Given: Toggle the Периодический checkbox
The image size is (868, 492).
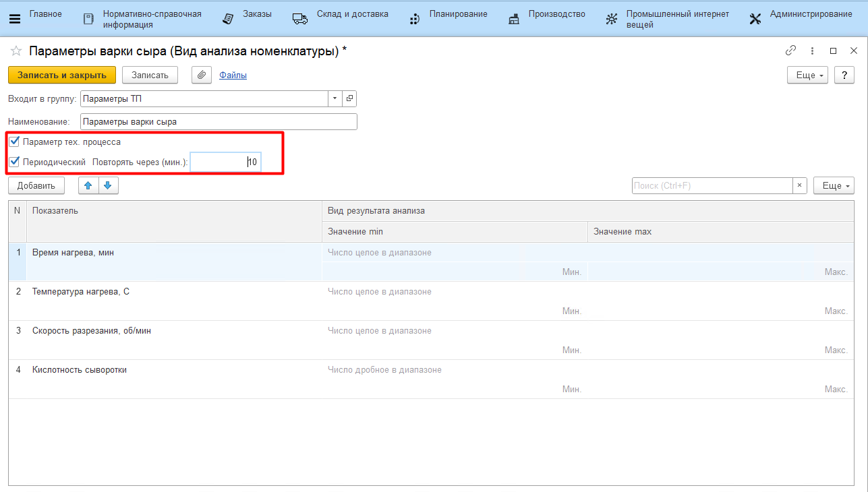Looking at the screenshot, I should tap(14, 162).
